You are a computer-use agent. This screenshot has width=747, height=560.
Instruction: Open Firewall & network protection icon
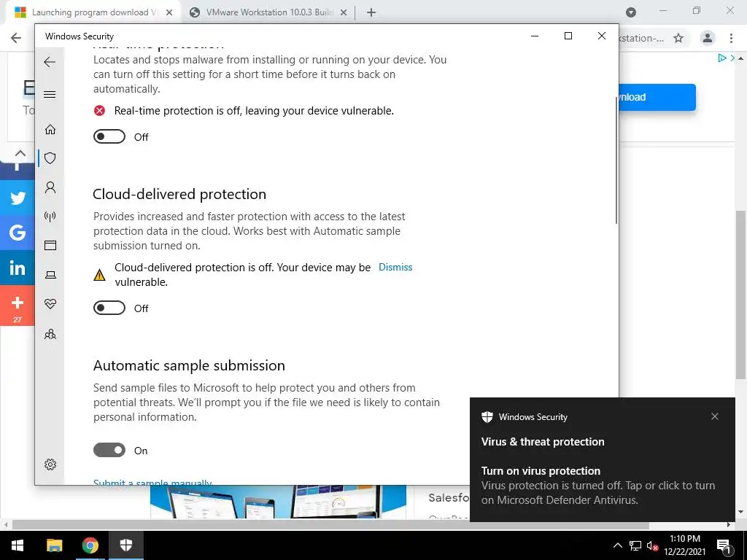tap(50, 217)
